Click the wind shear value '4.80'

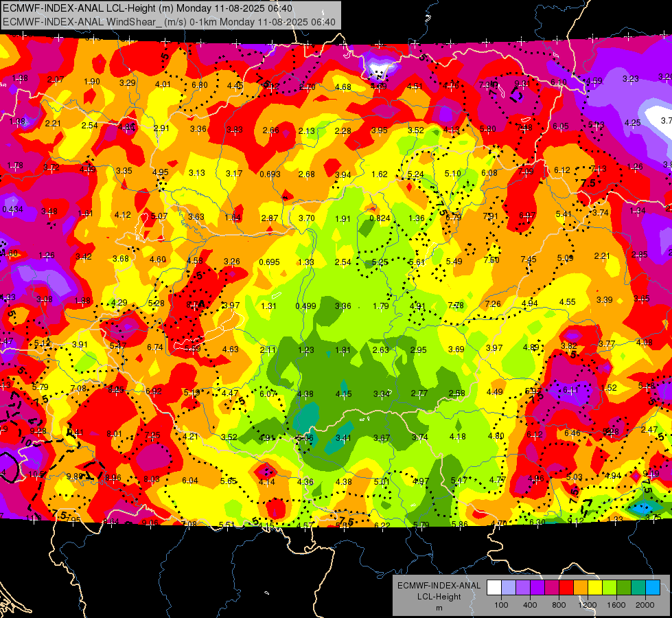pyautogui.click(x=496, y=436)
